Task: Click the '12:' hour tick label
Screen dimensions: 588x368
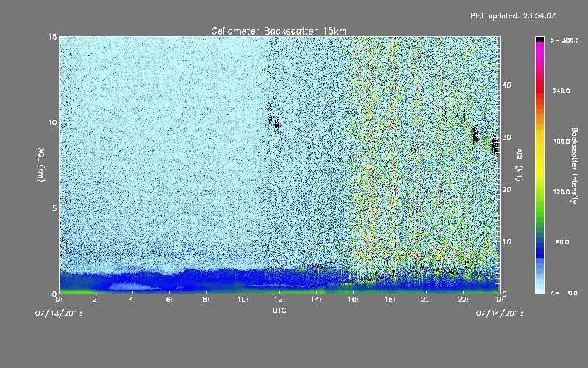Action: [279, 300]
